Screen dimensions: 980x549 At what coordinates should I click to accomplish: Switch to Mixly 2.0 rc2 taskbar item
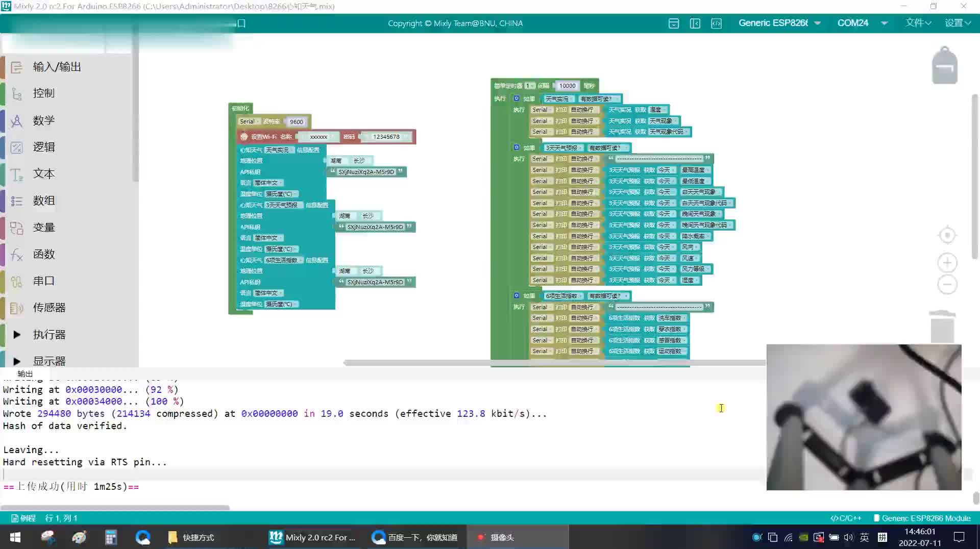313,537
